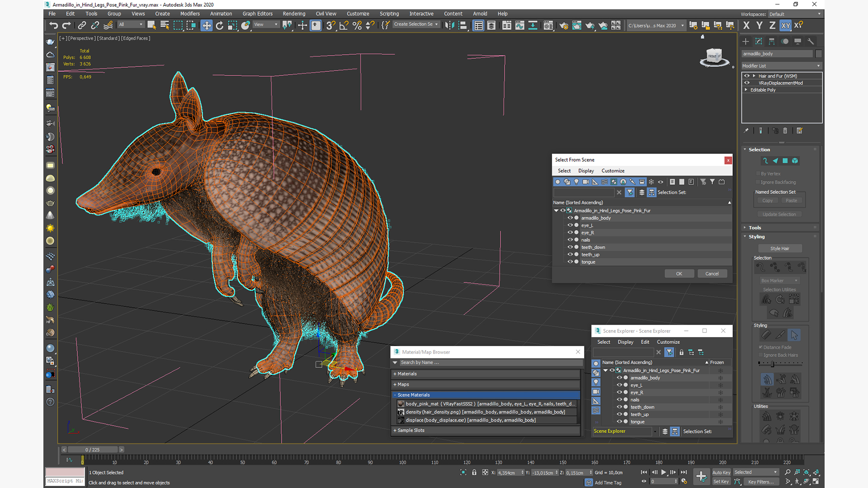Open the Workspaces Default dropdown
The height and width of the screenshot is (488, 868).
coord(795,14)
